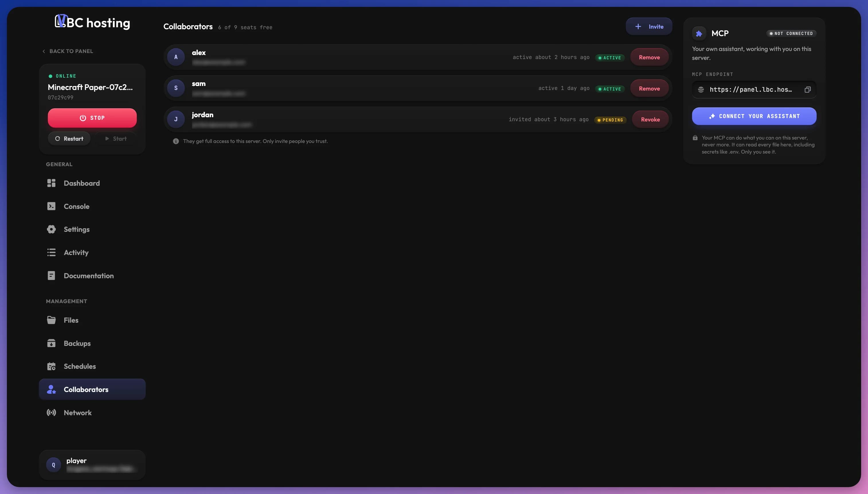
Task: Click the Collaborators person icon
Action: tap(51, 389)
